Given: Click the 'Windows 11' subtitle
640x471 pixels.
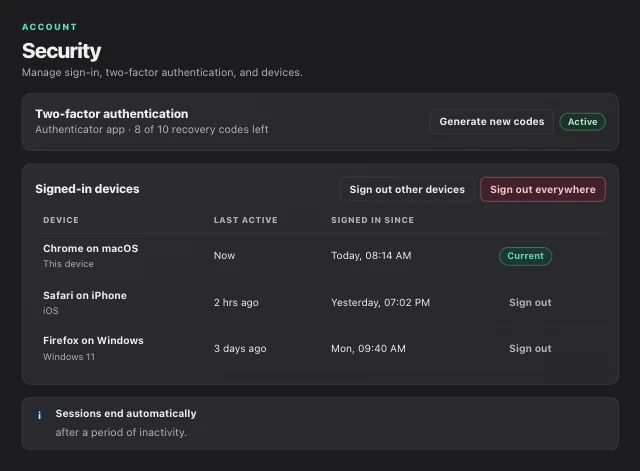Looking at the screenshot, I should (69, 357).
